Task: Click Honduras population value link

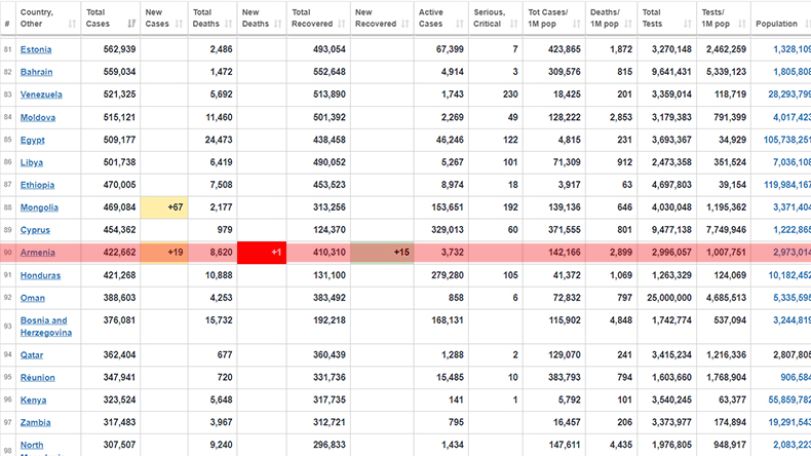Action: tap(789, 276)
